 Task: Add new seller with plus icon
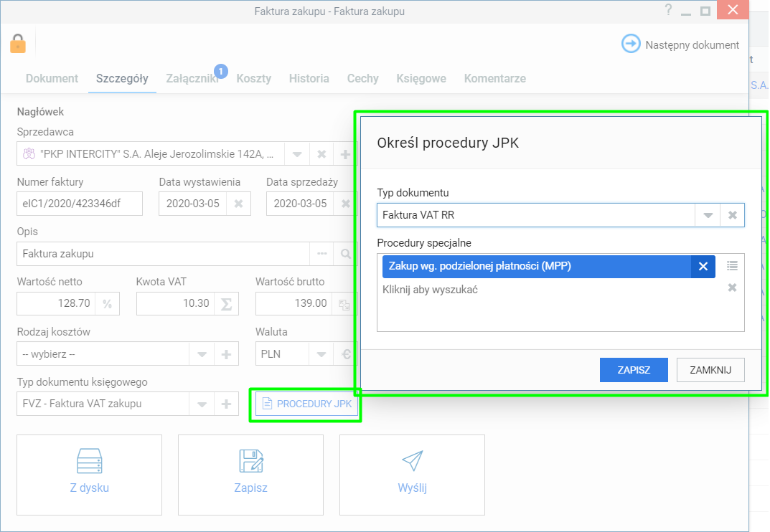(345, 154)
